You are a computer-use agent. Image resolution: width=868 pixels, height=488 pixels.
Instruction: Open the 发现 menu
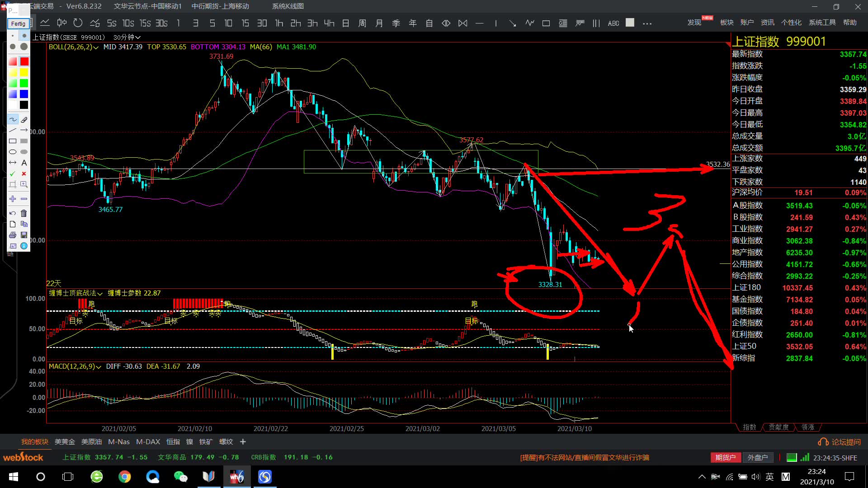(x=694, y=22)
